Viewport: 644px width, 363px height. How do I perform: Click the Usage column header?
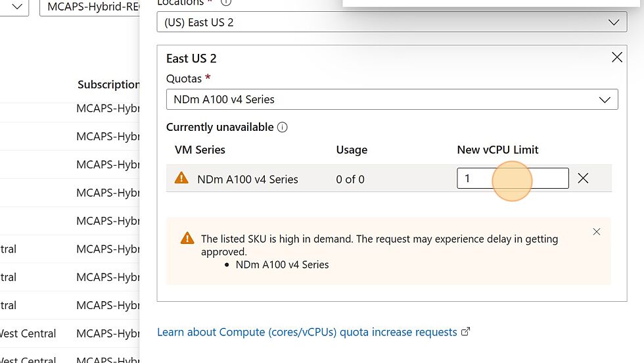click(352, 150)
